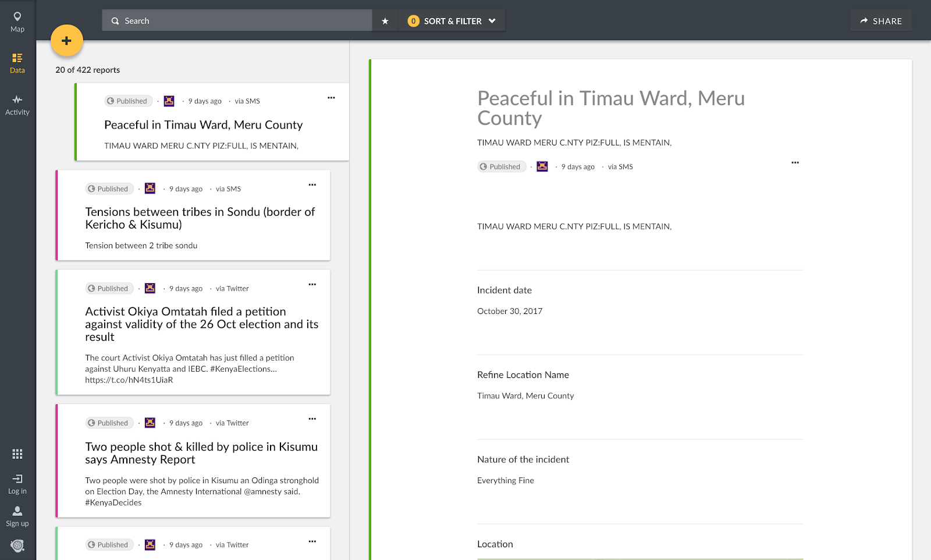Click the yellow add report plus button

pos(67,41)
